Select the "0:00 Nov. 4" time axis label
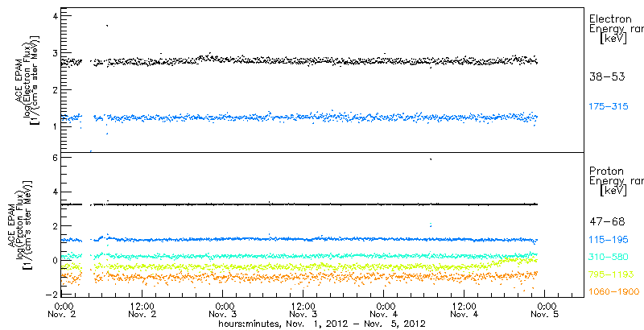 pyautogui.click(x=383, y=311)
